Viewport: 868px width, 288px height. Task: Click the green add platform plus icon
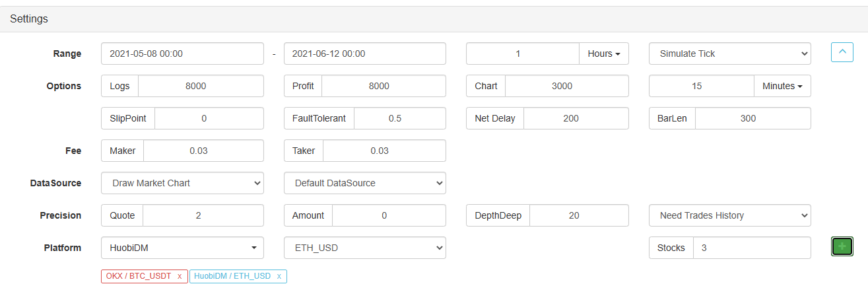click(x=842, y=247)
